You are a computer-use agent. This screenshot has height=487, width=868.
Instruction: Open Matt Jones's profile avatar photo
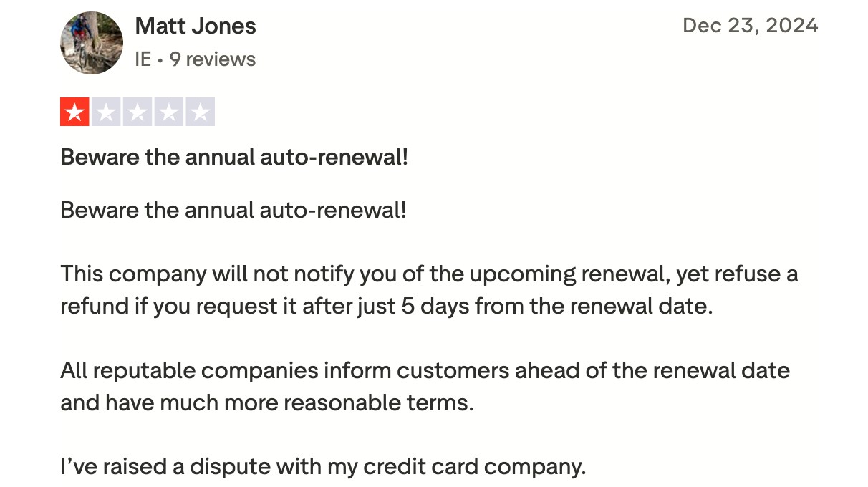click(x=92, y=43)
